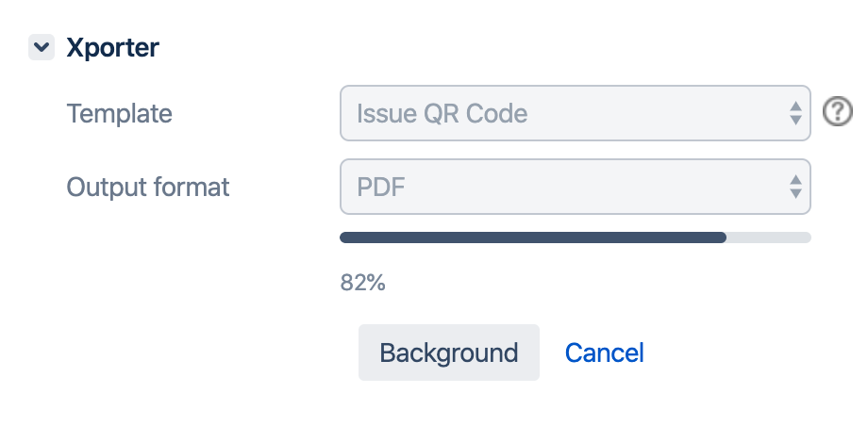Click the up arrow on the Output format selector
The width and height of the screenshot is (868, 426).
tap(795, 179)
